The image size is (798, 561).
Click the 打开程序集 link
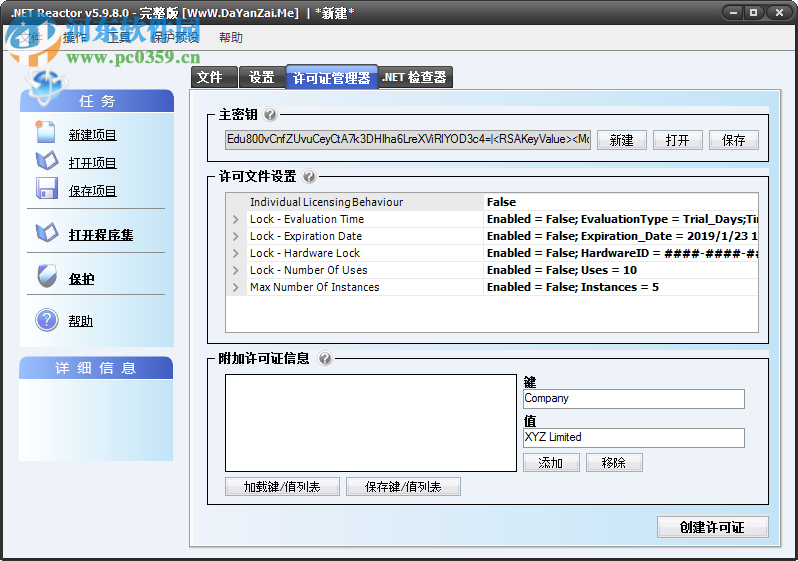click(x=101, y=235)
